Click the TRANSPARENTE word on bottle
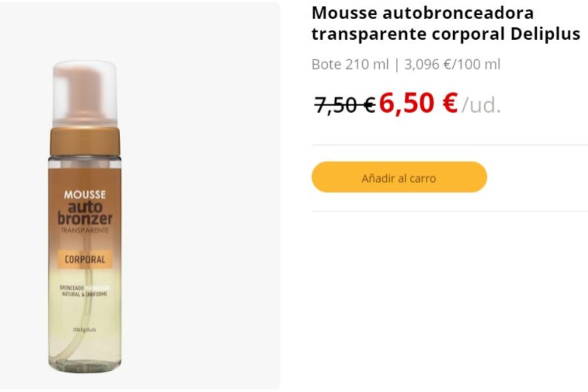This screenshot has width=588, height=392. coord(85,230)
